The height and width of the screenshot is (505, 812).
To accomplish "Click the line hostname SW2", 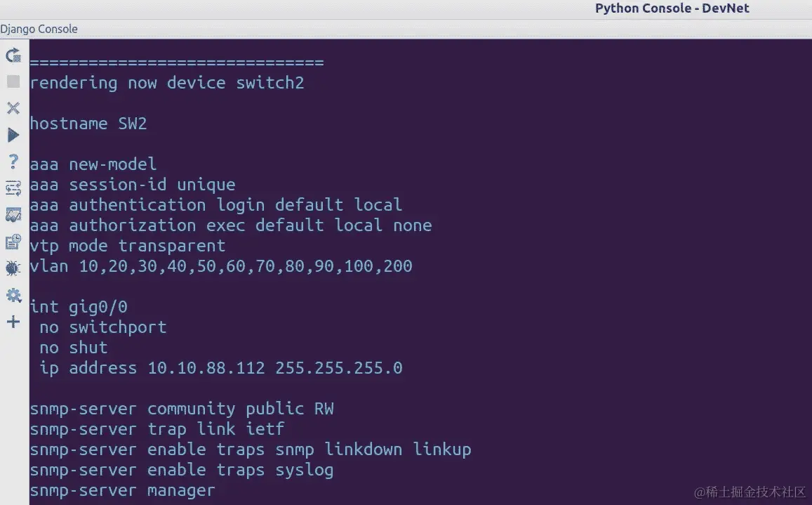I will 88,124.
